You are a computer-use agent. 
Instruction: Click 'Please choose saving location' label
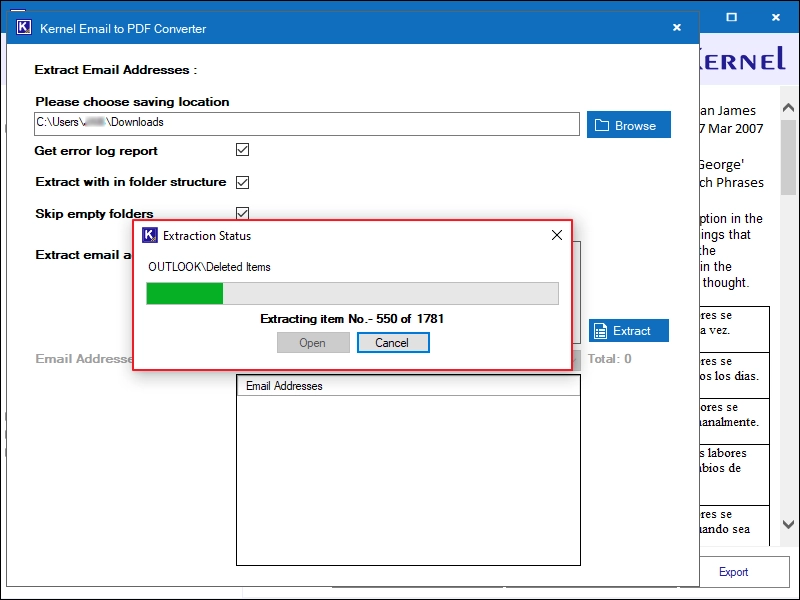click(132, 102)
